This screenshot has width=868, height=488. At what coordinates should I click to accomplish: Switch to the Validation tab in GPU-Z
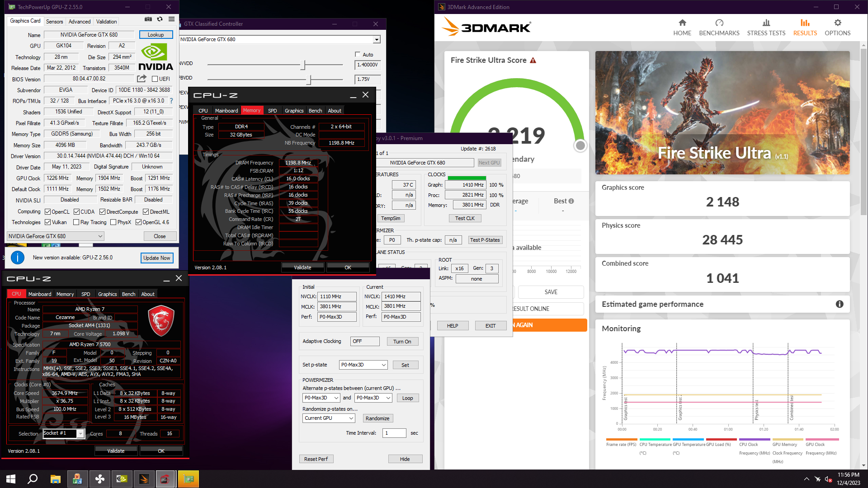point(107,22)
